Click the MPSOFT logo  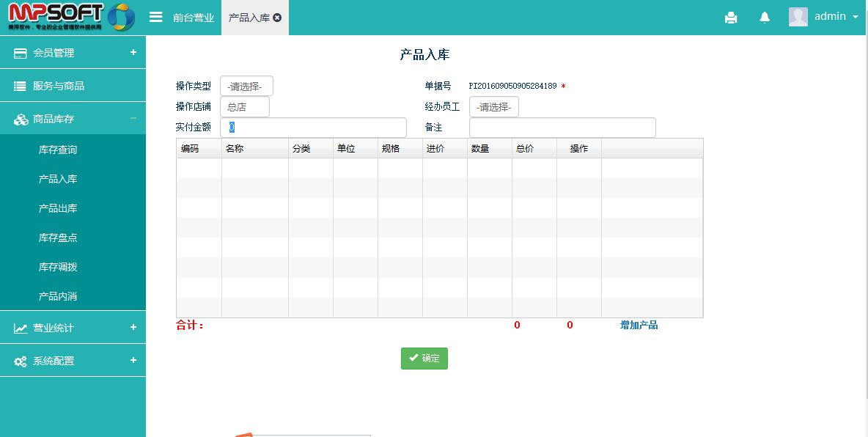[x=71, y=17]
